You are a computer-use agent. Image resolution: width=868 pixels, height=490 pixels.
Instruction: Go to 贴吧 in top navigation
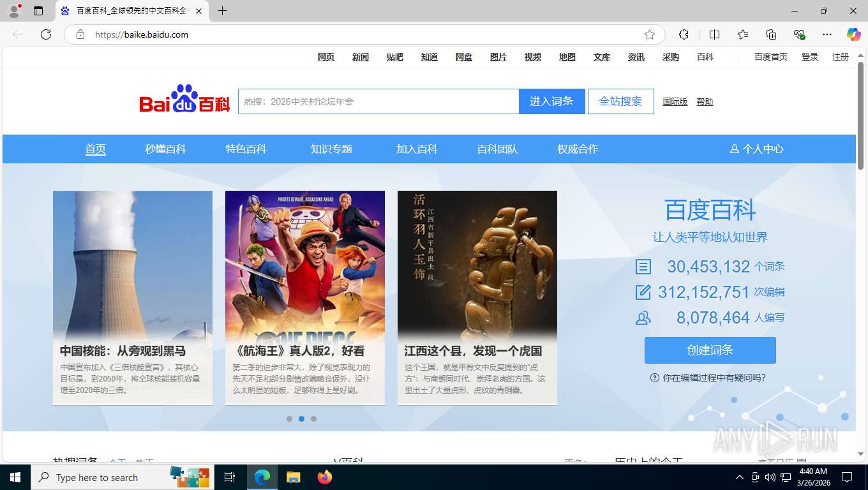[395, 57]
